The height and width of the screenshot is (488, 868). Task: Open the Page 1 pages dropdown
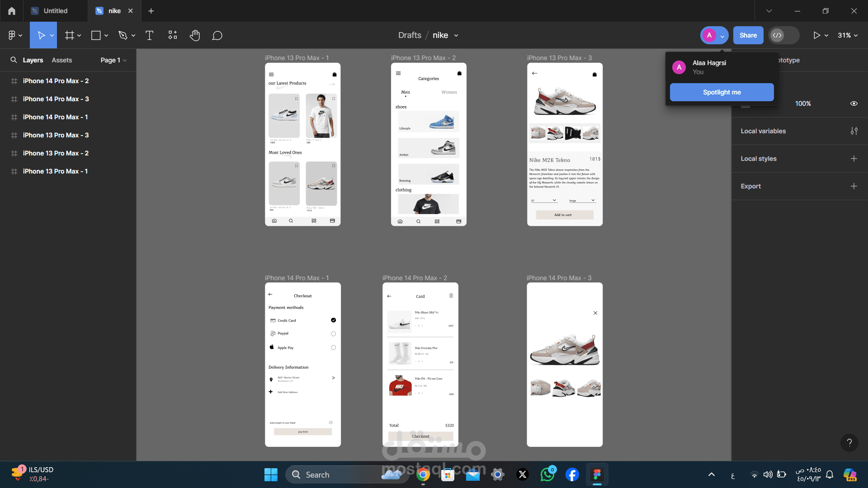(x=113, y=60)
